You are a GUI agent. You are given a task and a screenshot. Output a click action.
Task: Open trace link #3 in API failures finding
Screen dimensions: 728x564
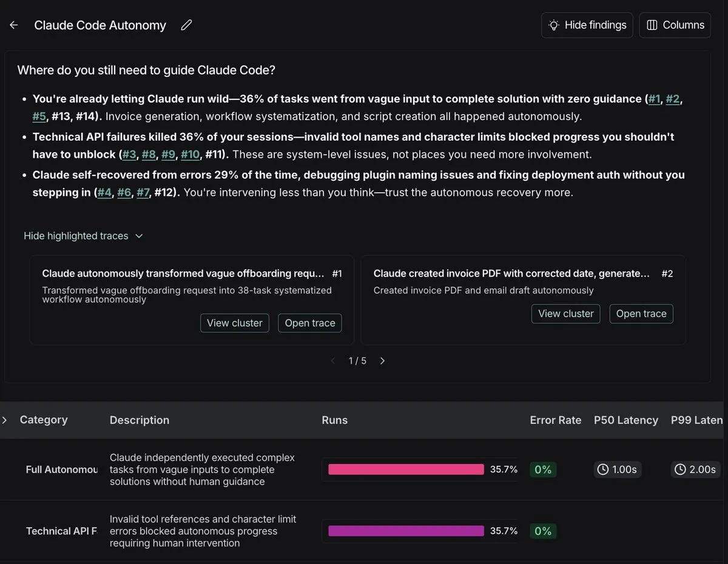(129, 154)
